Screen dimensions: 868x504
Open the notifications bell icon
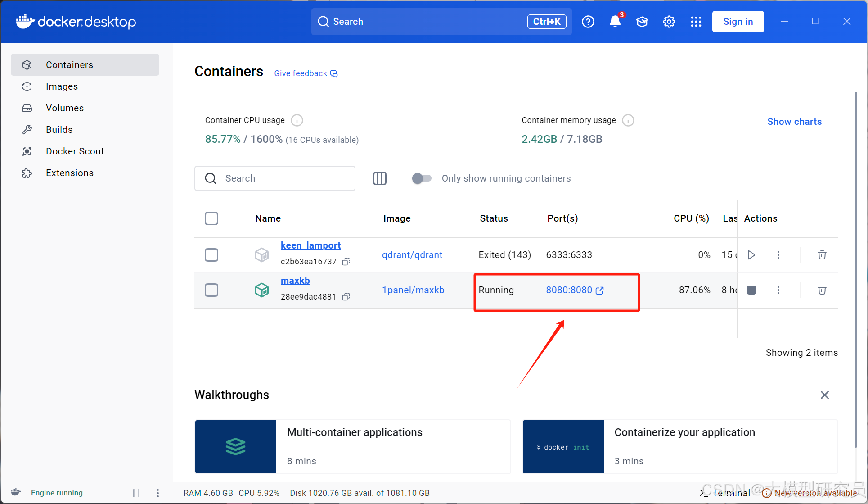615,22
